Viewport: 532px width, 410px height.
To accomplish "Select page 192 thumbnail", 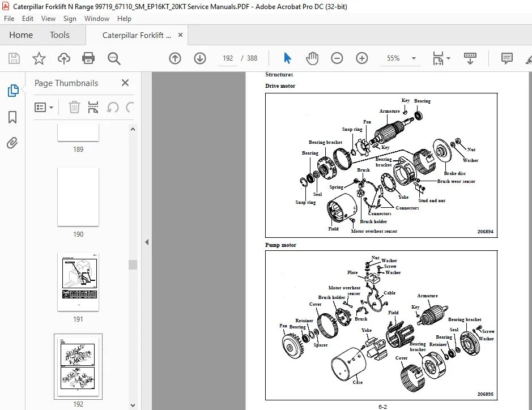I will coord(78,366).
